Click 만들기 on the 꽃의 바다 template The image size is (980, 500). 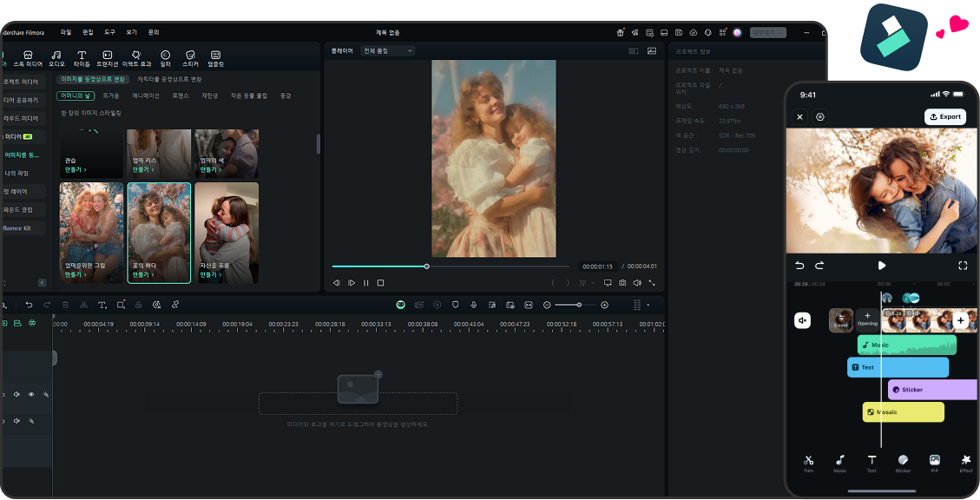(x=141, y=274)
